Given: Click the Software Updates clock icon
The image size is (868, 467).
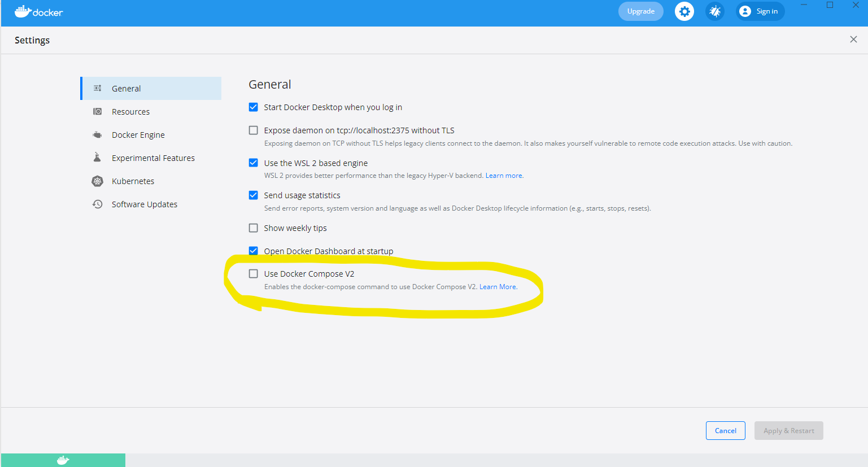Looking at the screenshot, I should 98,204.
